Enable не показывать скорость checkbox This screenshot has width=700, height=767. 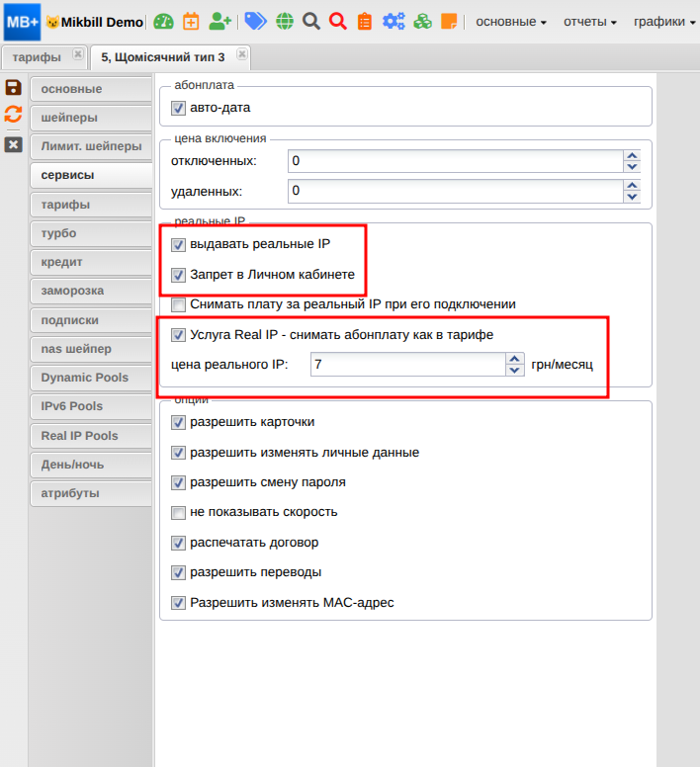[x=178, y=513]
